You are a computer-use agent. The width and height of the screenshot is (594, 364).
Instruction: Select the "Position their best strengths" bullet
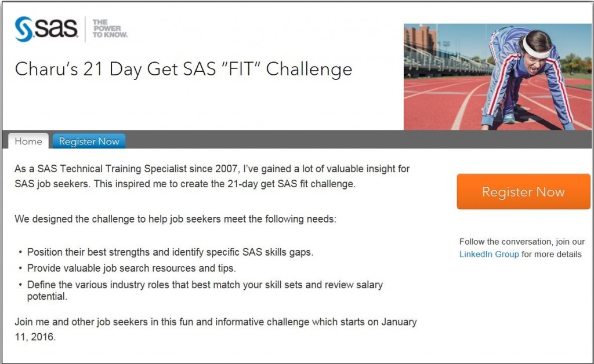tap(170, 252)
